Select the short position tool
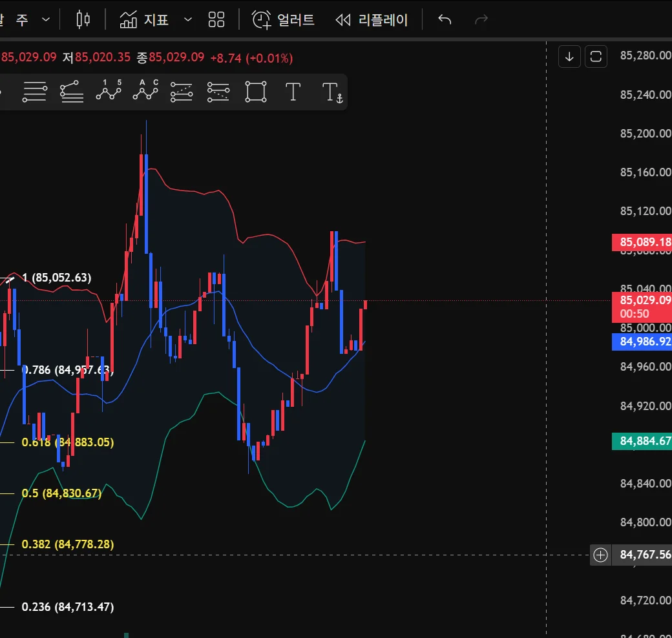The image size is (672, 638). [x=218, y=92]
